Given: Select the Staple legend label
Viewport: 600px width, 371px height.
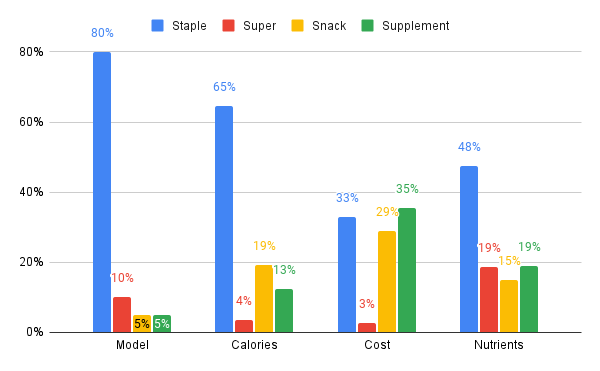Looking at the screenshot, I should (189, 26).
